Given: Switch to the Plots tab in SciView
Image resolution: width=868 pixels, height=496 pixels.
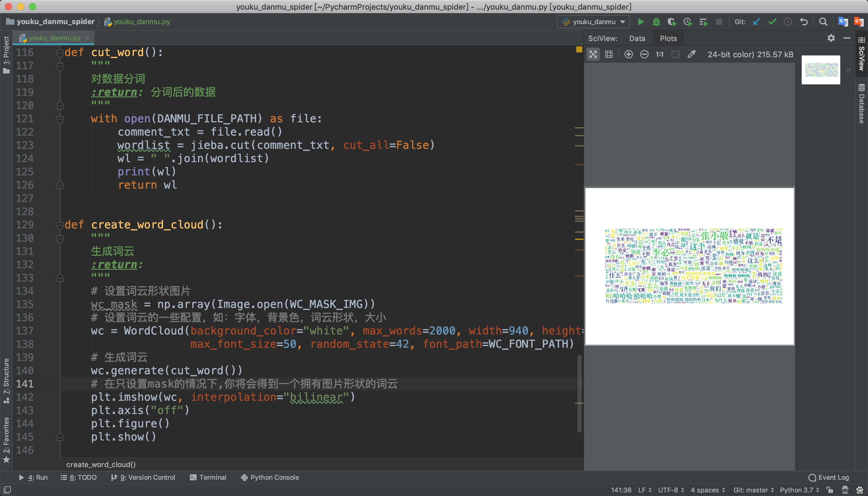Looking at the screenshot, I should [x=668, y=39].
